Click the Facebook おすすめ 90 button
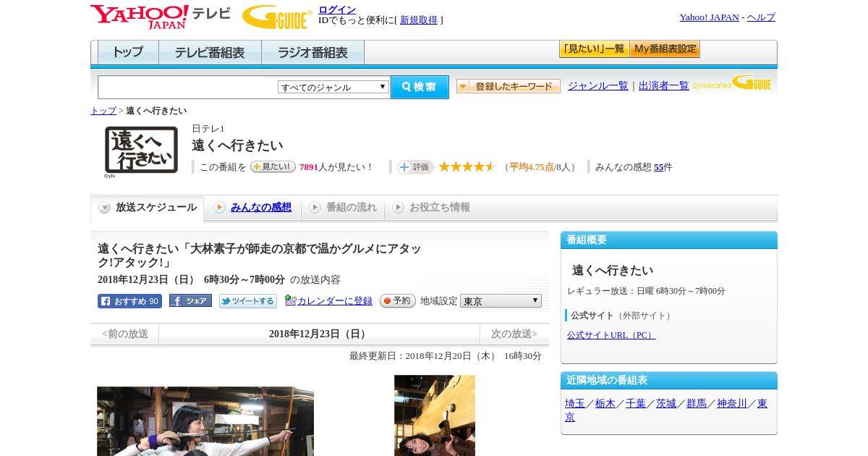The image size is (868, 456). (129, 301)
